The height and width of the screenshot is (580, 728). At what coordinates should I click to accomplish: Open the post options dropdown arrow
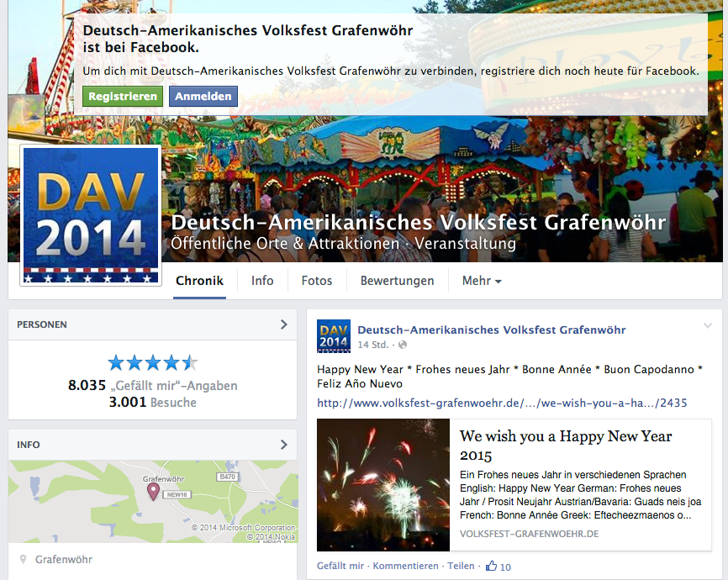[707, 325]
